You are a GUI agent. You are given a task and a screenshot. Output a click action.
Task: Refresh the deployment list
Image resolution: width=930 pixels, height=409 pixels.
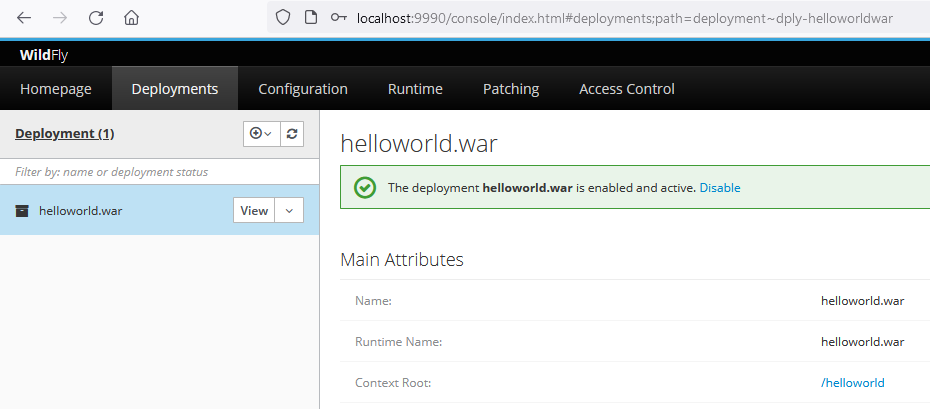(292, 134)
